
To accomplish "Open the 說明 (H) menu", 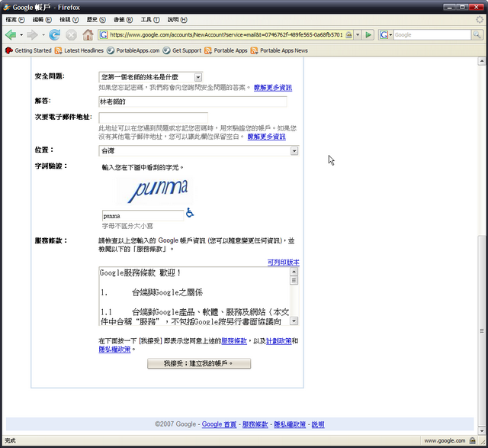I will pyautogui.click(x=177, y=20).
